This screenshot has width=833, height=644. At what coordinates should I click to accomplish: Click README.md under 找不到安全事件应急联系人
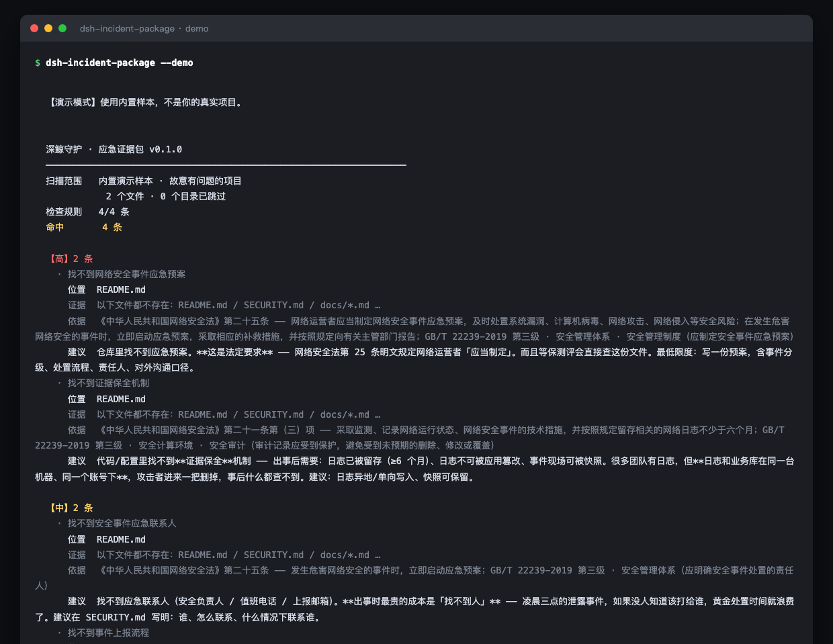(121, 539)
